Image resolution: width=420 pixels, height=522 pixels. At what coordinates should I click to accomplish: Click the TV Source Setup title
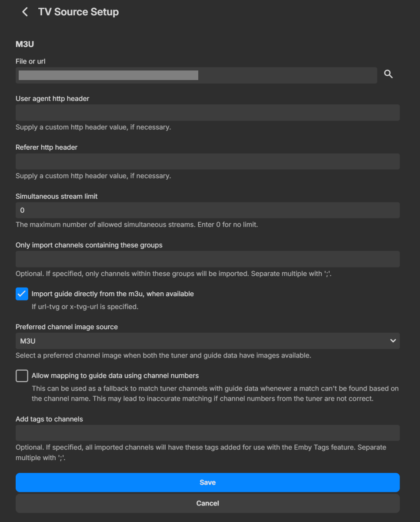pyautogui.click(x=78, y=12)
